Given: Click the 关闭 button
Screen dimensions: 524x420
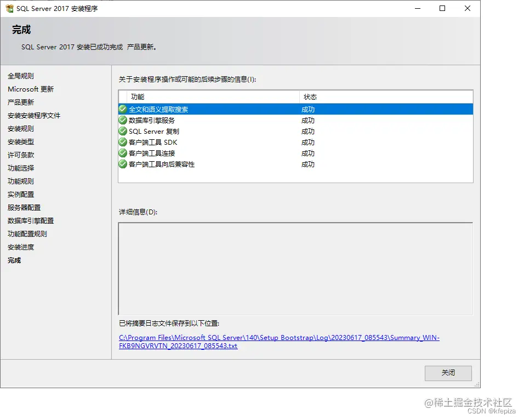Looking at the screenshot, I should (448, 373).
